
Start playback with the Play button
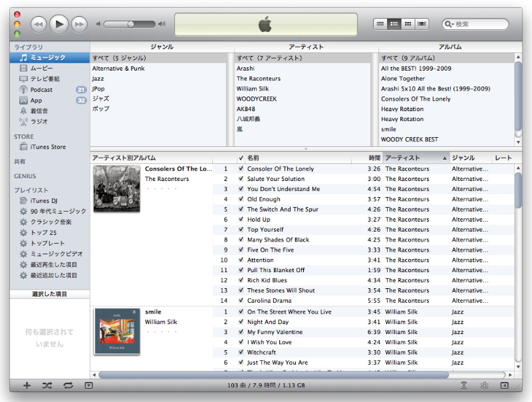(x=59, y=24)
